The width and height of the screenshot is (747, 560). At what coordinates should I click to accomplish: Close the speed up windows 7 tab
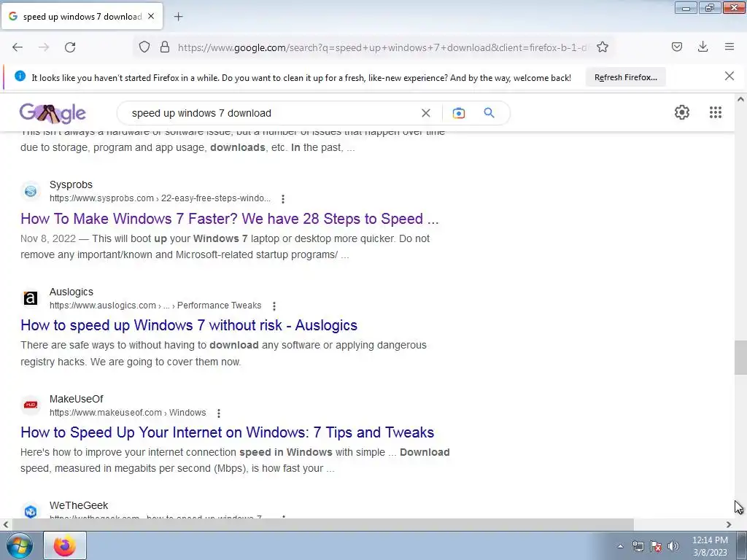[x=151, y=16]
